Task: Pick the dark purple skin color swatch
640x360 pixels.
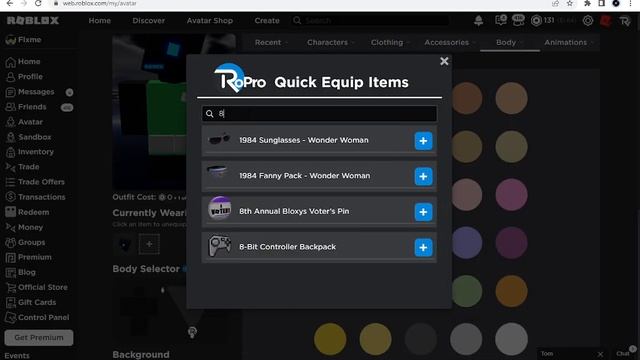Action: pos(511,243)
